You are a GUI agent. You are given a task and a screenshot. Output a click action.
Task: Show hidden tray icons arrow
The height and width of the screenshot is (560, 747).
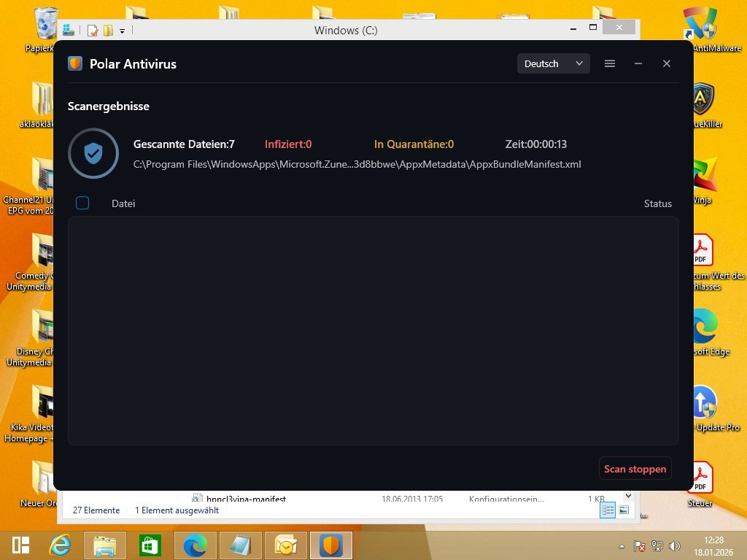[622, 546]
